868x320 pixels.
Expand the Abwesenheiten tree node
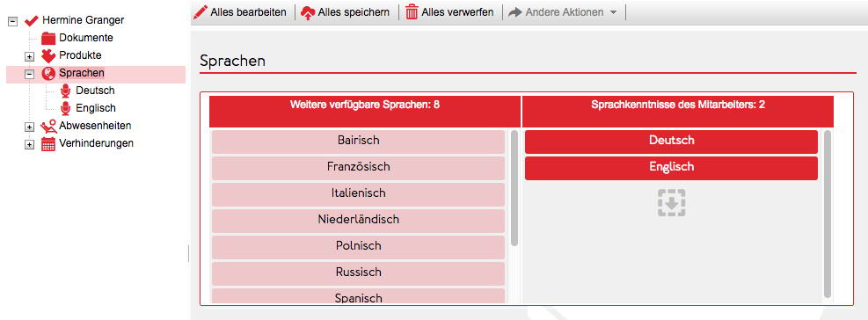[29, 127]
